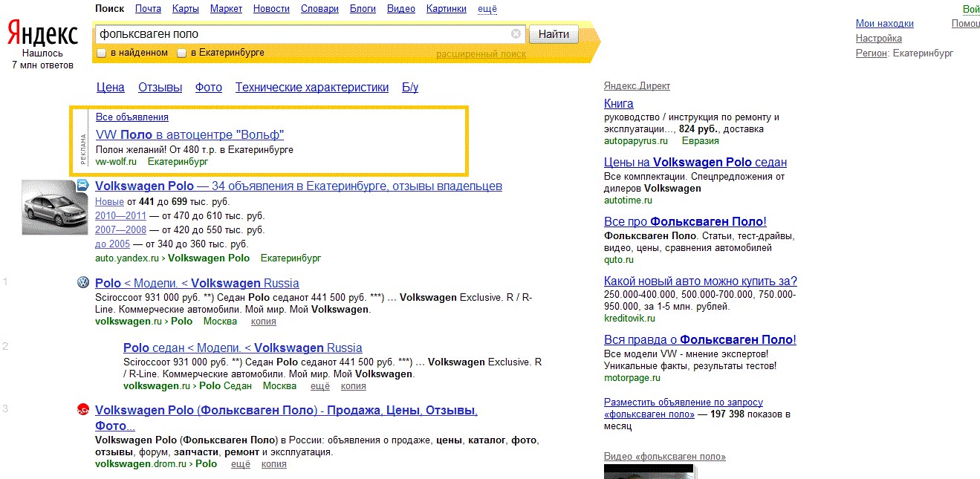Open Все объявления link in ad block
The height and width of the screenshot is (479, 980).
(x=132, y=117)
